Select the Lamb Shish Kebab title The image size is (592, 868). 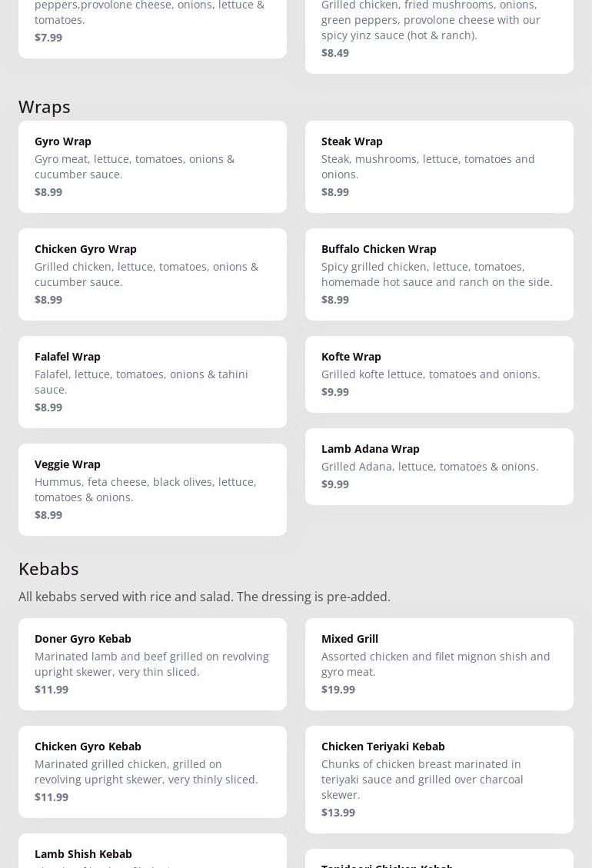[83, 853]
